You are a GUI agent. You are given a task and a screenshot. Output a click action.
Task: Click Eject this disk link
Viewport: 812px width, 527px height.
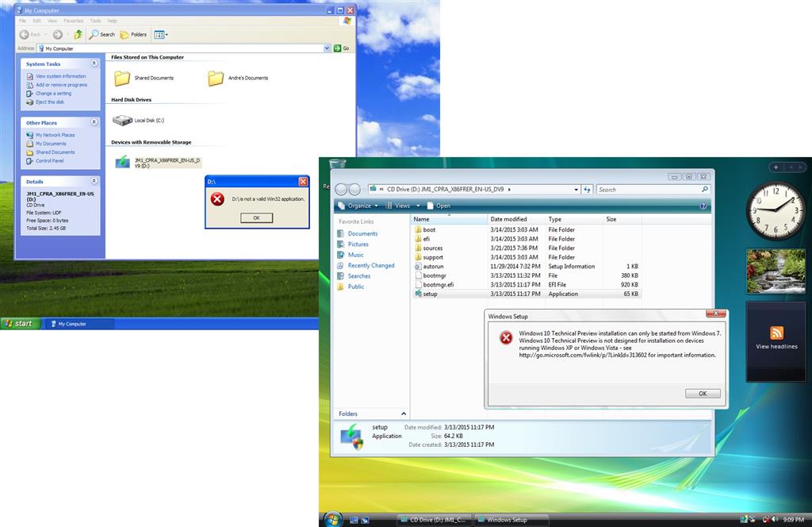point(50,102)
